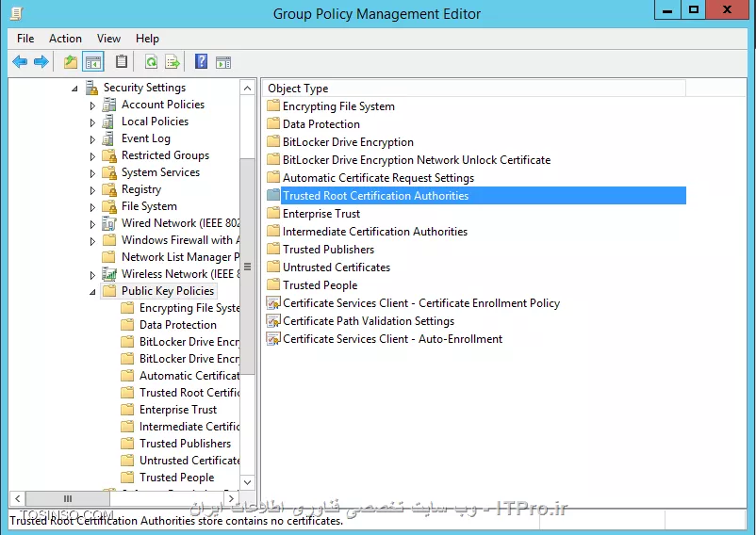Select Enterprise Trust in left tree
This screenshot has width=756, height=535.
[x=178, y=410]
